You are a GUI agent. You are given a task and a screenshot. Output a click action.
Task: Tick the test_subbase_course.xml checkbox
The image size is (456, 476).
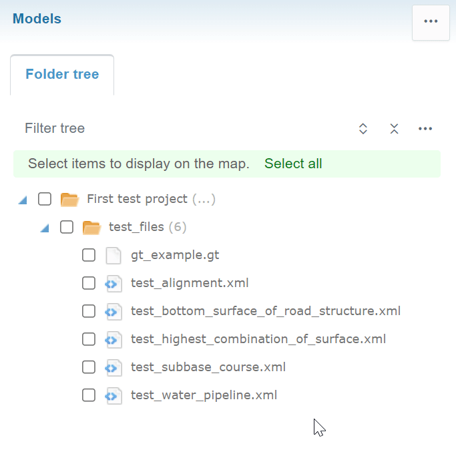tap(89, 367)
